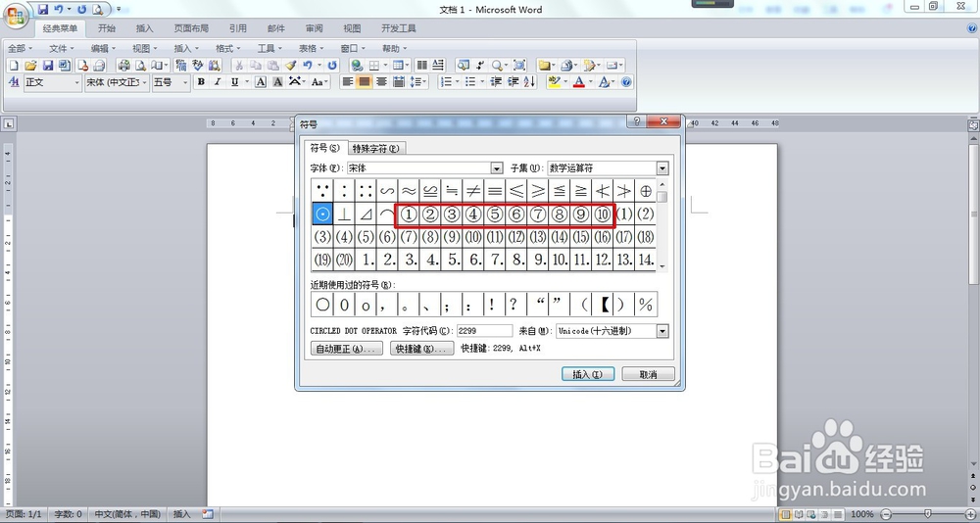Click the 插入 button in Symbol dialog
This screenshot has height=523, width=980.
pyautogui.click(x=587, y=374)
